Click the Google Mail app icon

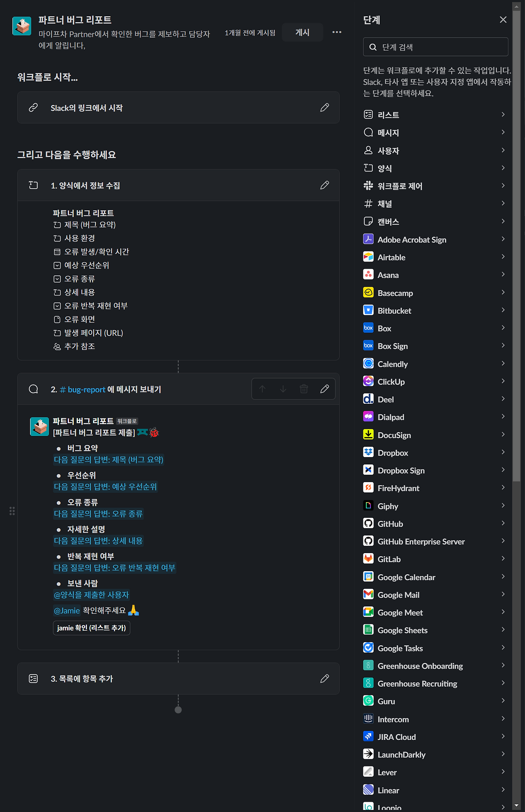(368, 594)
